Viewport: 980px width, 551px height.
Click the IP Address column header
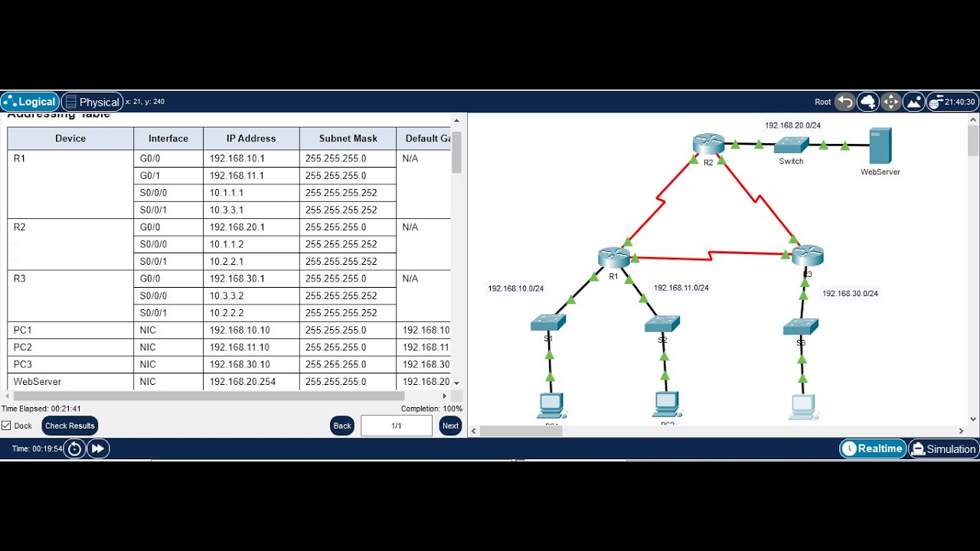(251, 139)
